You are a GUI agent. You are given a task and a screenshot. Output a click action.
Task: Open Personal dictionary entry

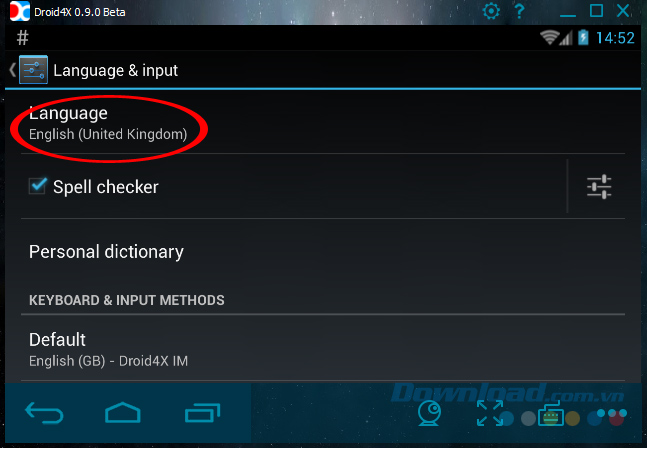(x=323, y=252)
